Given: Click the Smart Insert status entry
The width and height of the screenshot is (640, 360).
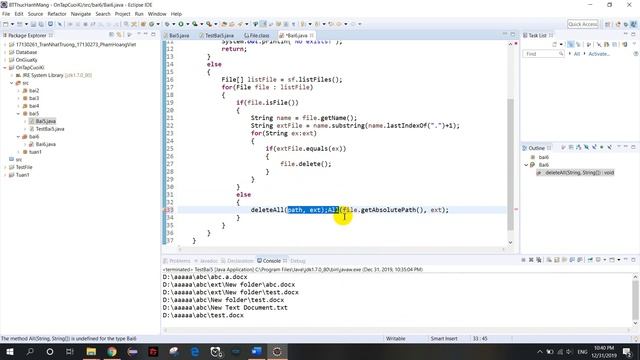Looking at the screenshot, I should point(444,339).
